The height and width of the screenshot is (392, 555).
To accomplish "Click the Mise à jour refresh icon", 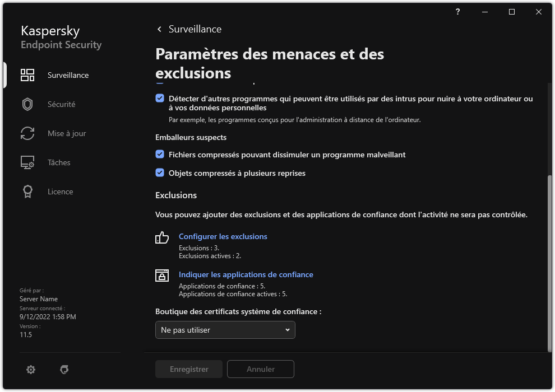I will tap(27, 133).
